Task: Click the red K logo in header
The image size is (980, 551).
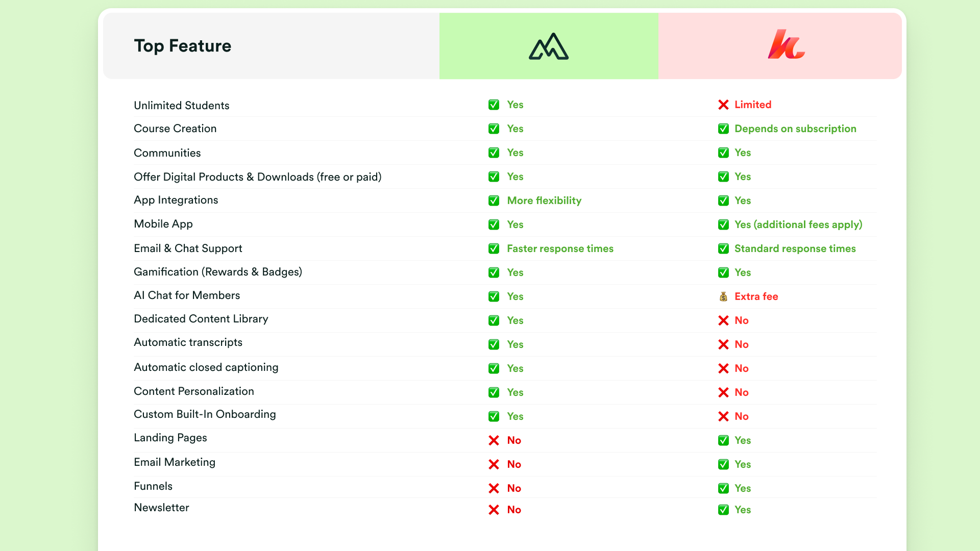Action: [x=786, y=44]
